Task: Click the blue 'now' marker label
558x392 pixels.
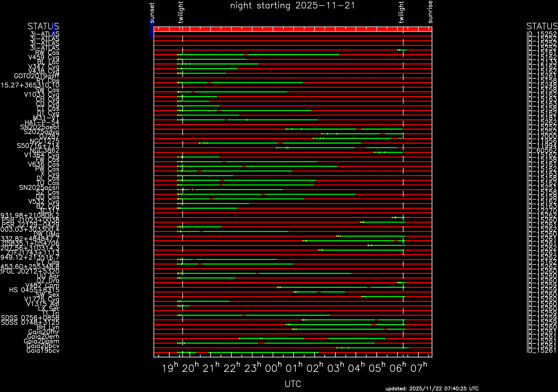Action: point(53,29)
